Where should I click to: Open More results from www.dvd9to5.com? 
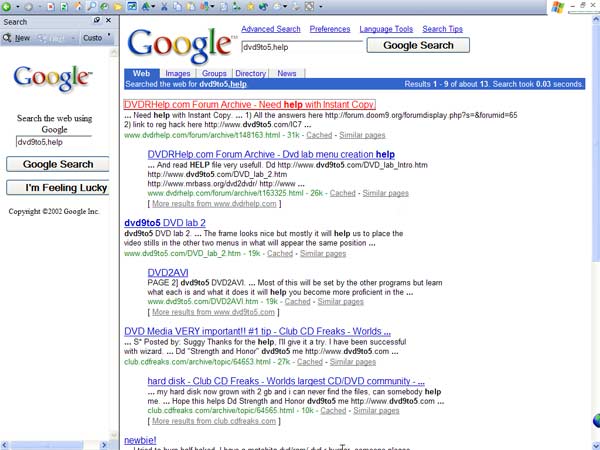213,312
